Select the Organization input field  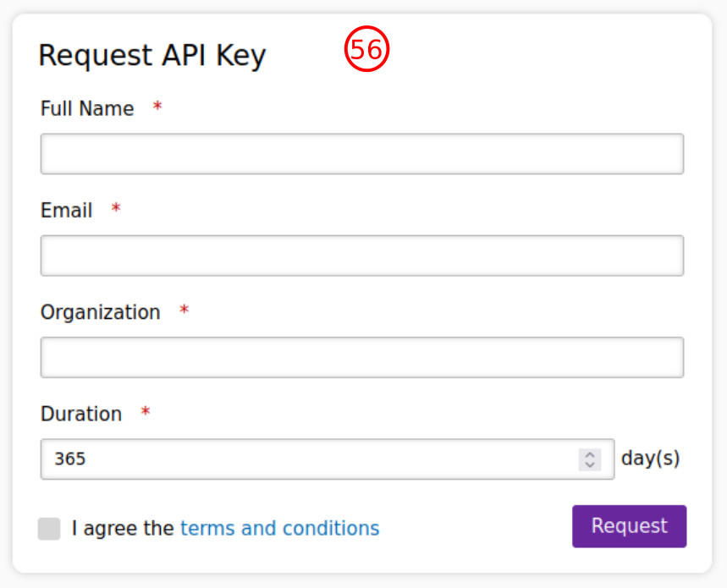click(361, 357)
